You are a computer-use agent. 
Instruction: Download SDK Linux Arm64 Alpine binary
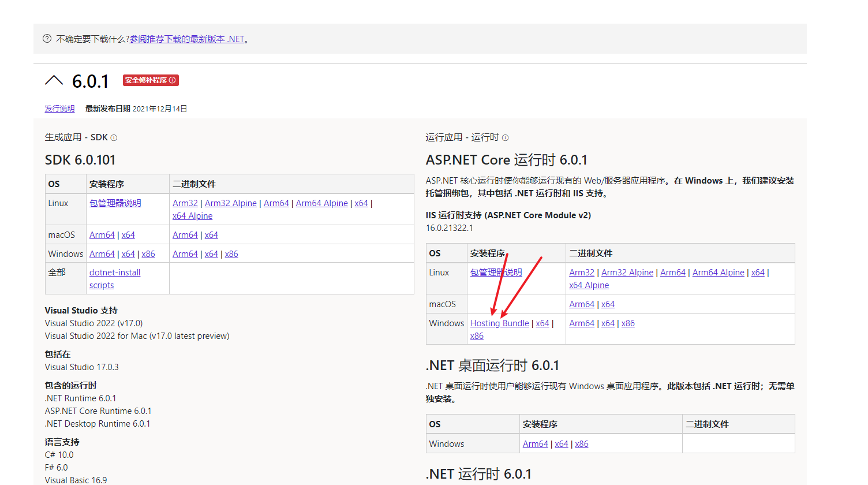[x=322, y=203]
